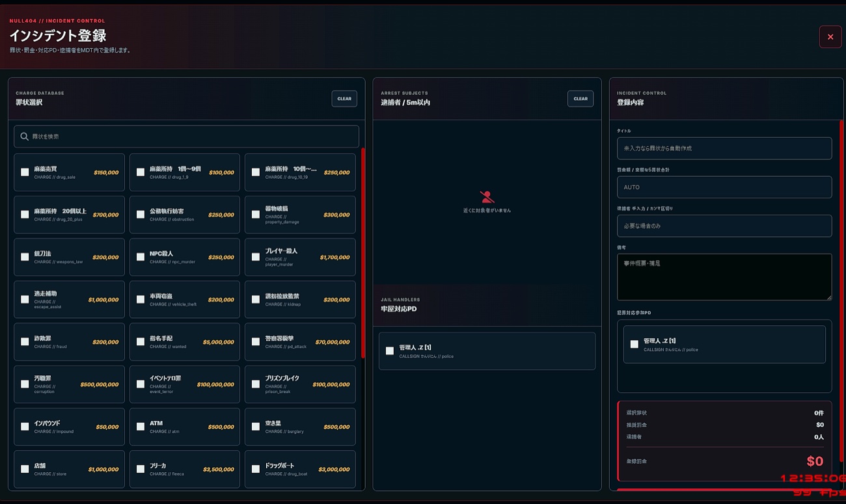Click the $500,000,000 fine amount
The height and width of the screenshot is (504, 846).
pyautogui.click(x=100, y=384)
